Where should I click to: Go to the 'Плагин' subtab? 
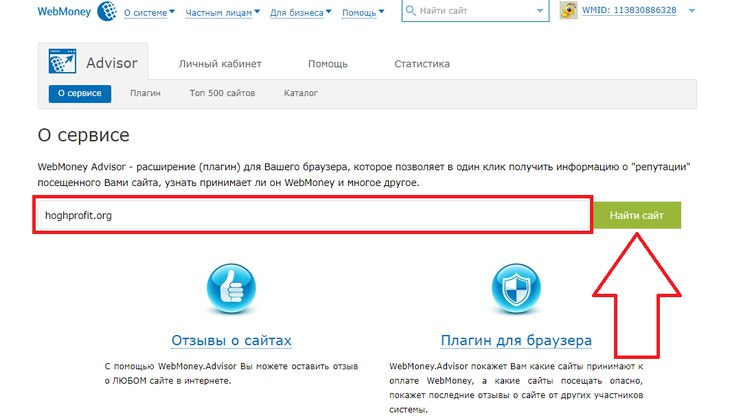coord(145,93)
